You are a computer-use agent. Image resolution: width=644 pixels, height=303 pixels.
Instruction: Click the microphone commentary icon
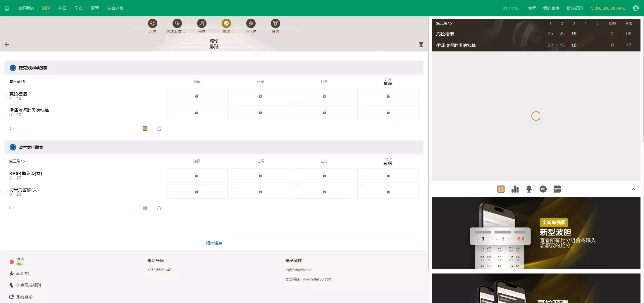529,189
